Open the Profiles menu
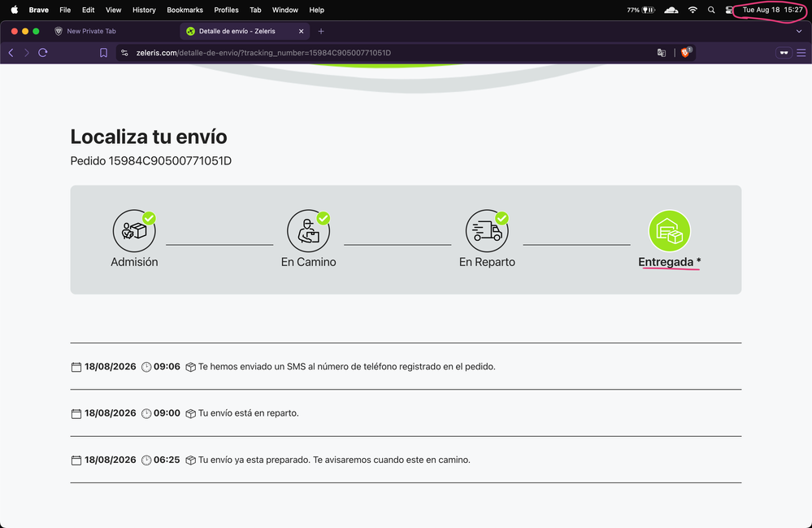812x528 pixels. [x=226, y=10]
